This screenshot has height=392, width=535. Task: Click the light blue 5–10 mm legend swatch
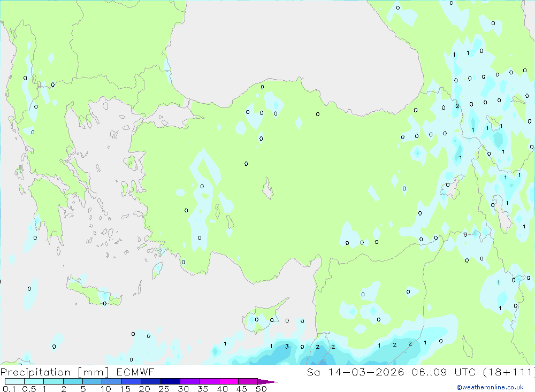[93, 381]
